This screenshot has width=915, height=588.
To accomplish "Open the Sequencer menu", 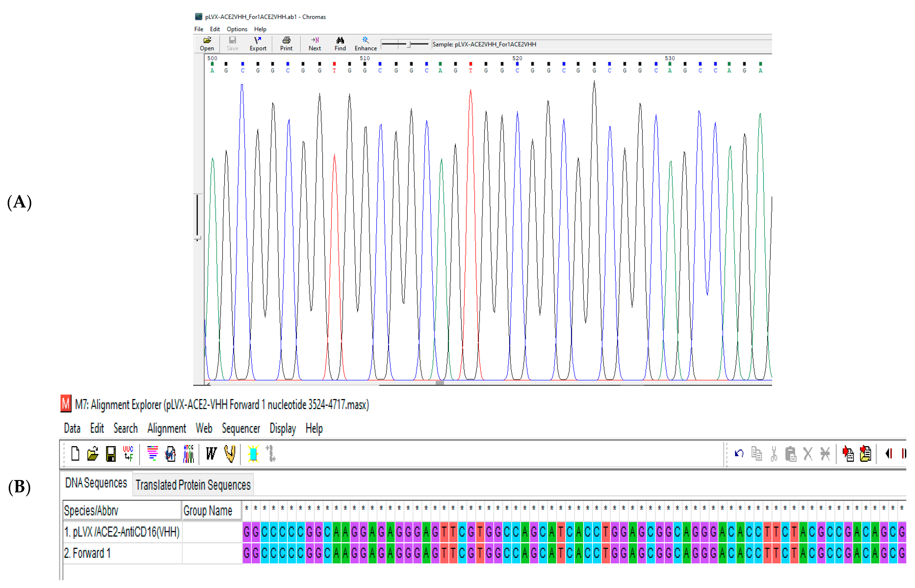I will tap(240, 428).
